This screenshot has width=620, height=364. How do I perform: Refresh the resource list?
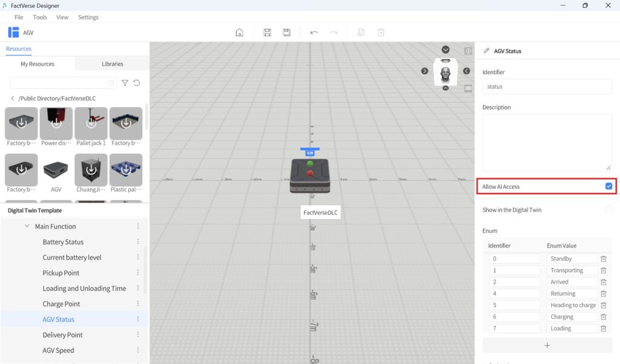tap(136, 83)
